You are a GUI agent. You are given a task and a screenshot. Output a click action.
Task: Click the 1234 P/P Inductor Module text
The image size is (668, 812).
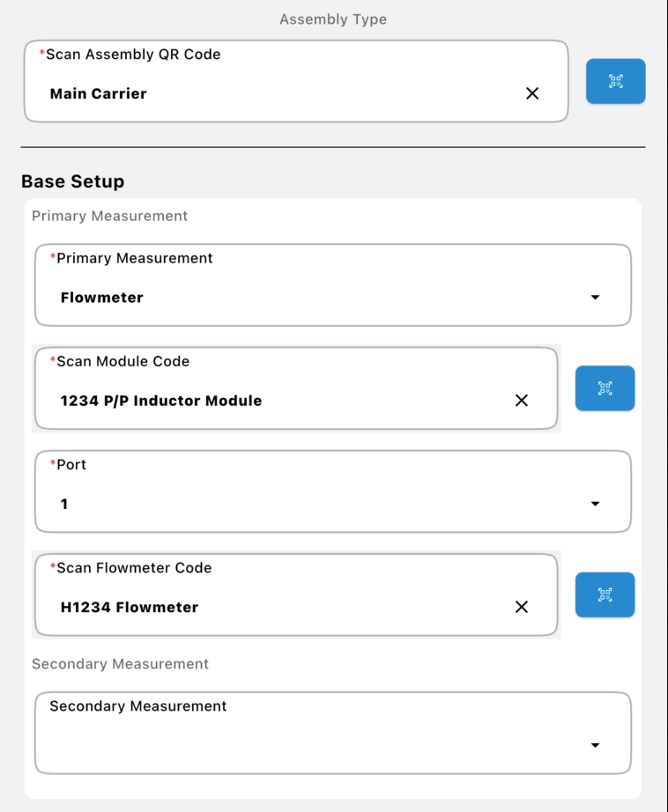coord(161,401)
